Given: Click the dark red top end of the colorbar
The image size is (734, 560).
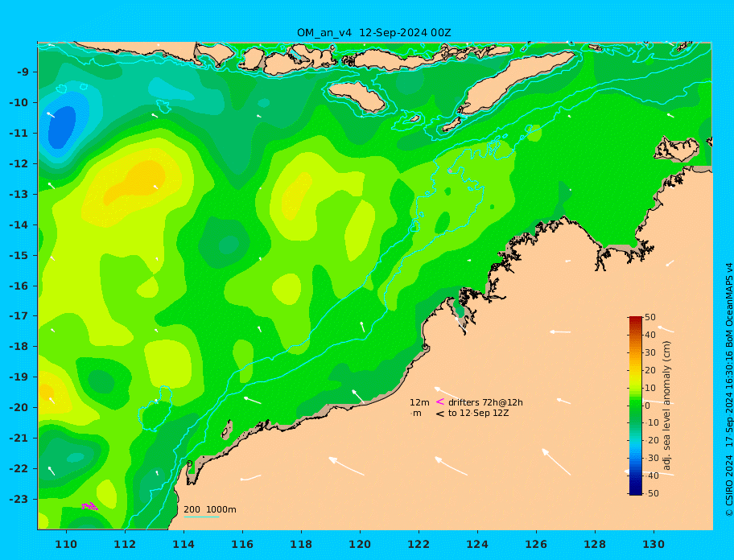Looking at the screenshot, I should pos(635,319).
